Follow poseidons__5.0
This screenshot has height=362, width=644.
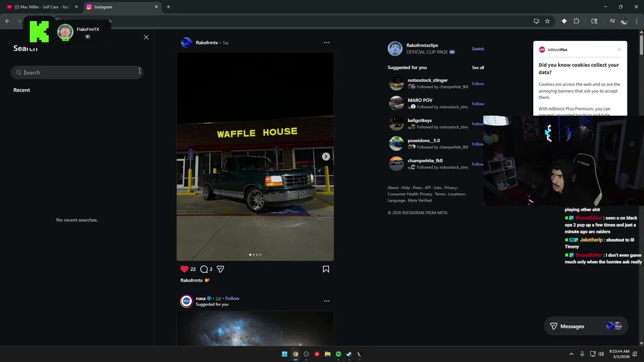click(478, 144)
